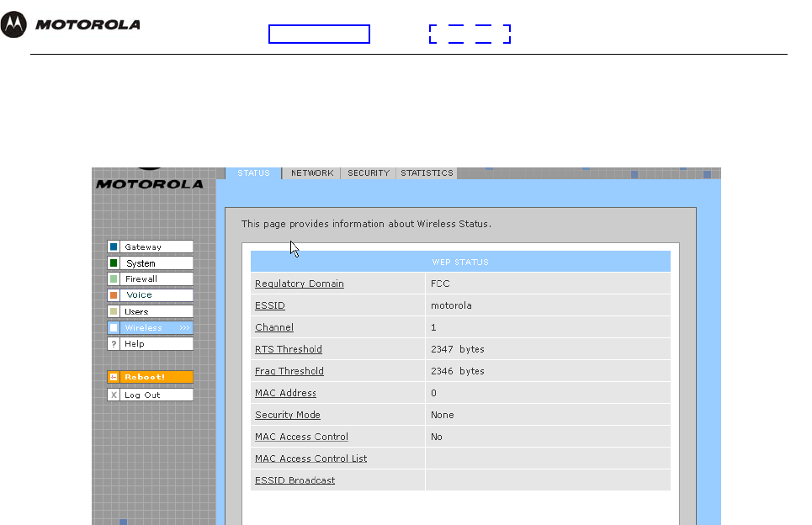812x525 pixels.
Task: Click the light green Firewall icon
Action: tap(114, 279)
